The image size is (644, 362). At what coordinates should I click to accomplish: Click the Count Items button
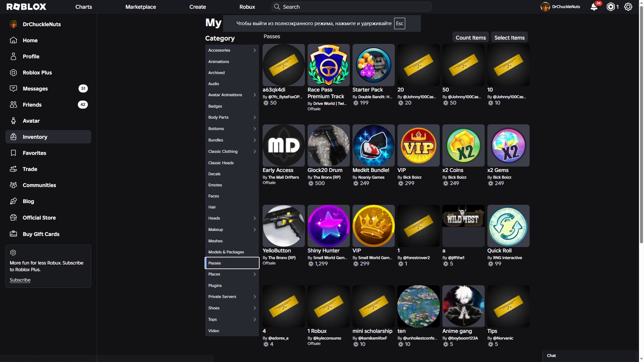(471, 38)
